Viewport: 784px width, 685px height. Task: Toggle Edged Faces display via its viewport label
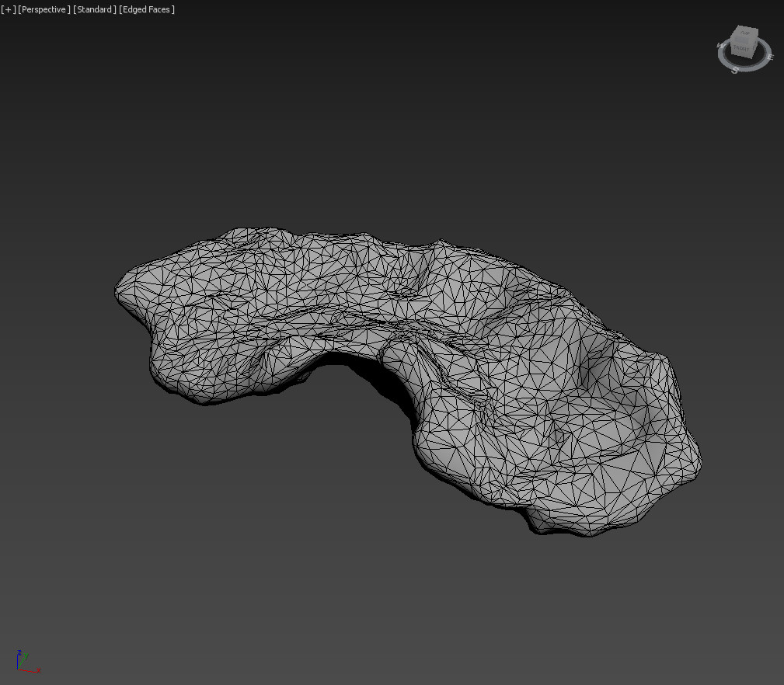[147, 9]
